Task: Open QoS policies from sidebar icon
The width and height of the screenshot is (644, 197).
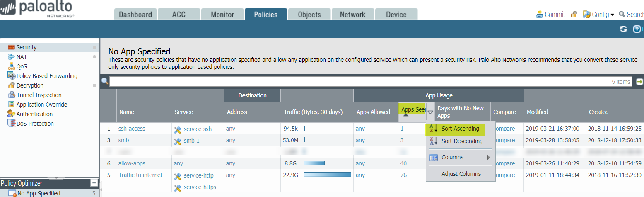Action: [11, 66]
